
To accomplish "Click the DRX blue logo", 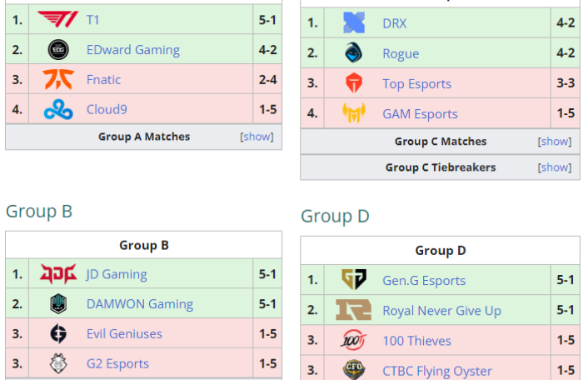I will pos(354,23).
